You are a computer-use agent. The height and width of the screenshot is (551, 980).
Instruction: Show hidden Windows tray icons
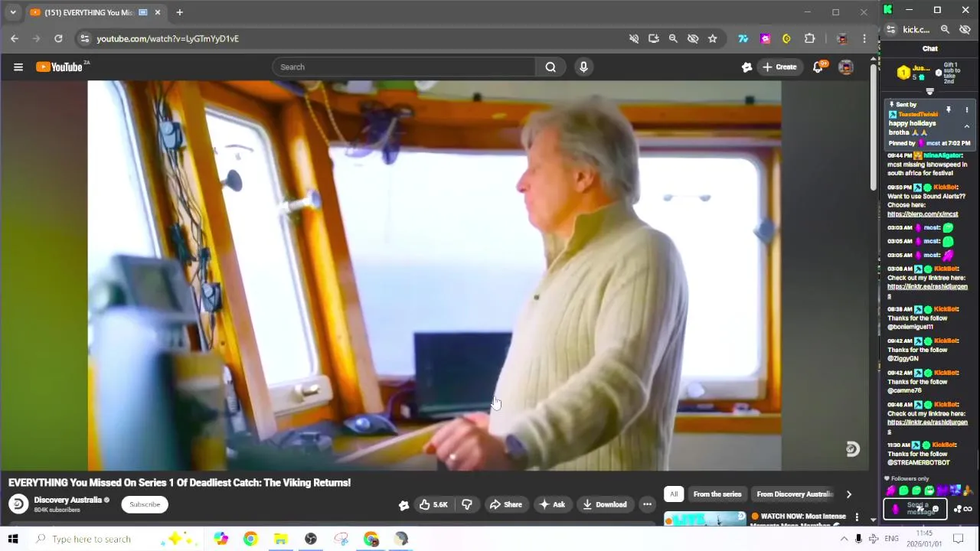click(844, 540)
